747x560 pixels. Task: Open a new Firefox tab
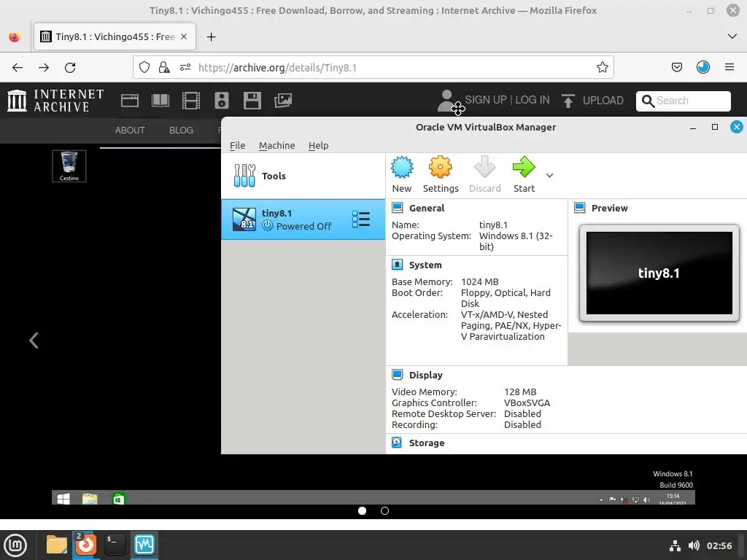[x=211, y=37]
